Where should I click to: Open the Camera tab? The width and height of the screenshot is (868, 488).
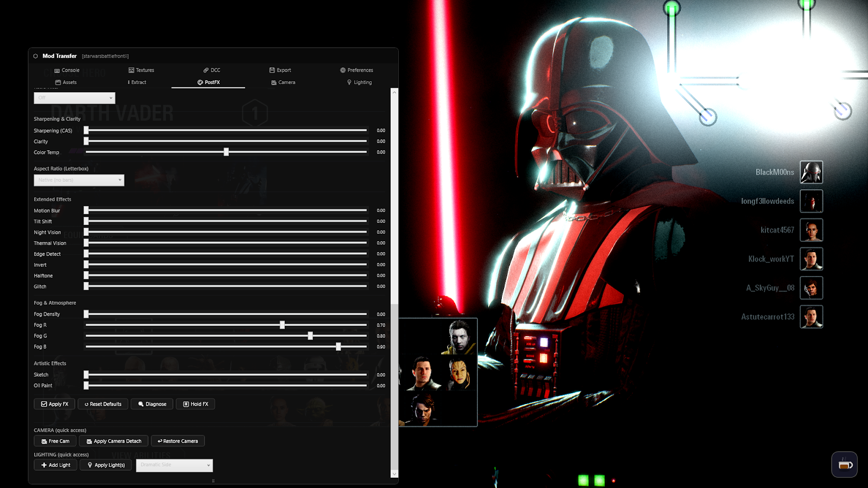click(x=283, y=82)
